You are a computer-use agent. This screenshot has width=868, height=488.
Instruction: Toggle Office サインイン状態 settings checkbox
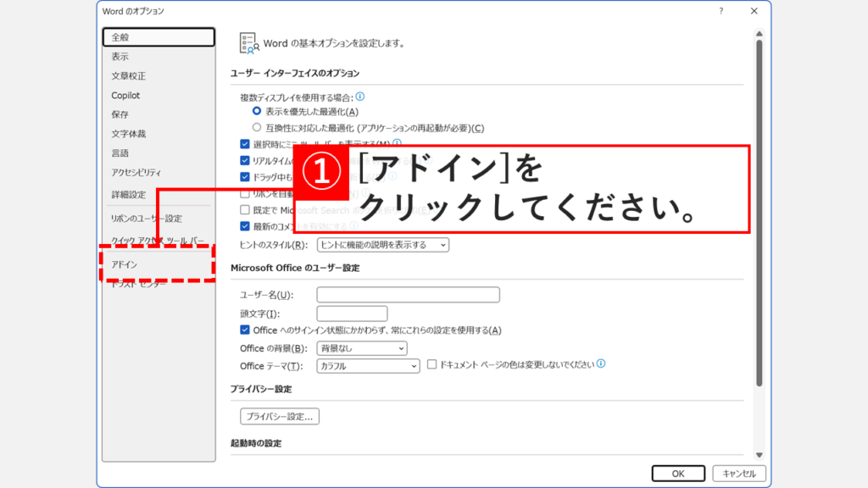pos(245,330)
